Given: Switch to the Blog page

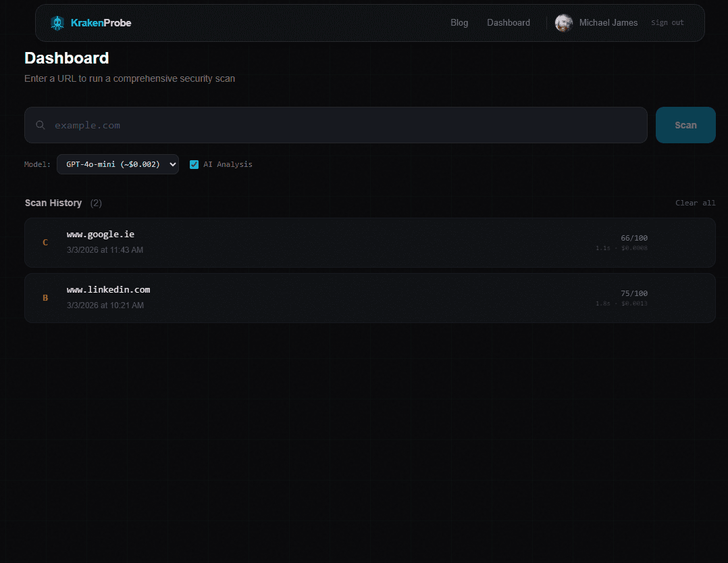Looking at the screenshot, I should pos(459,22).
